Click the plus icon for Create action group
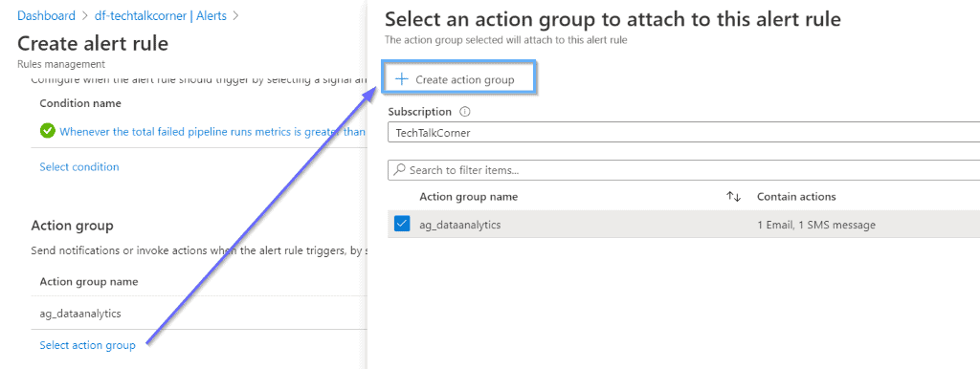The width and height of the screenshot is (980, 369). click(x=403, y=79)
